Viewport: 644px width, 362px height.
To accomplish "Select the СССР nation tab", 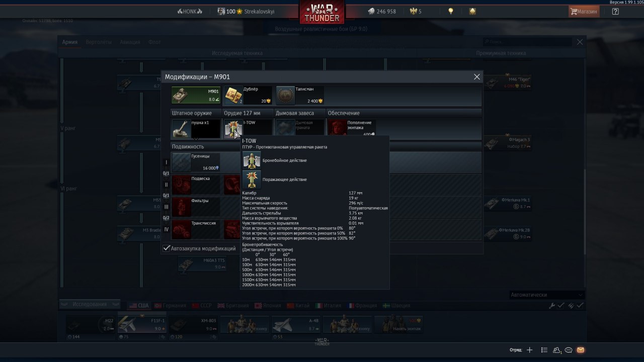I will [x=202, y=306].
